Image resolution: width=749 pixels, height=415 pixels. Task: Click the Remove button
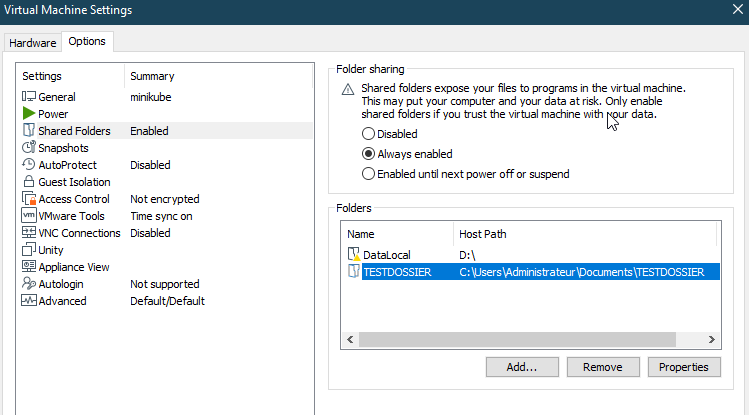pos(603,367)
